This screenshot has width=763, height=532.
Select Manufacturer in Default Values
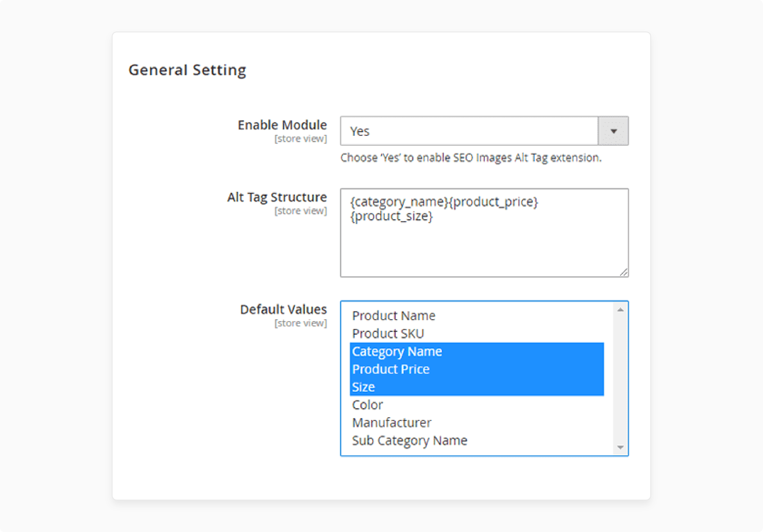pyautogui.click(x=477, y=423)
